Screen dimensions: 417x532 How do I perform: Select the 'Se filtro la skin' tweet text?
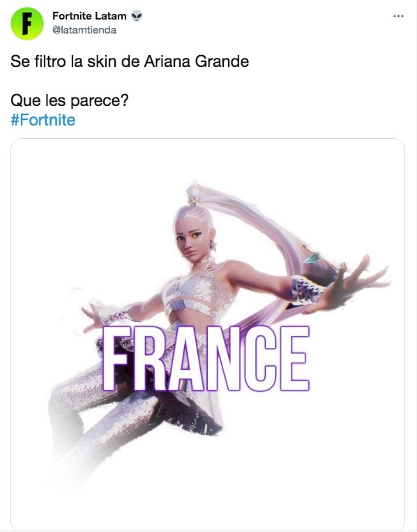tap(130, 61)
